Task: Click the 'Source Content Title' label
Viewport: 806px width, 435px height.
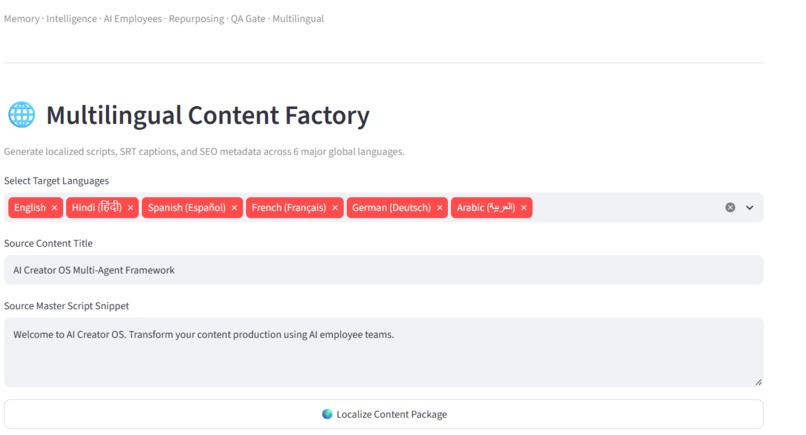Action: [48, 243]
